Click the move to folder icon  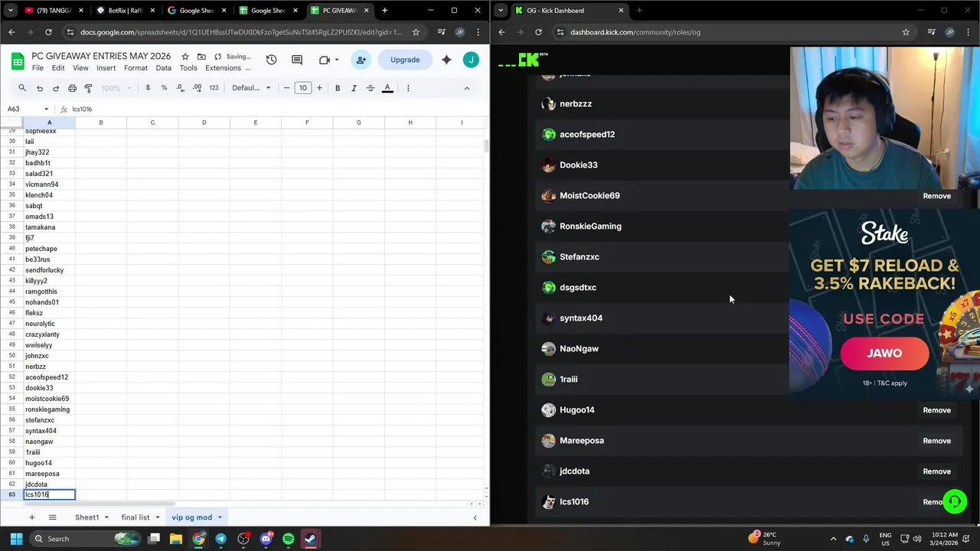tap(201, 57)
